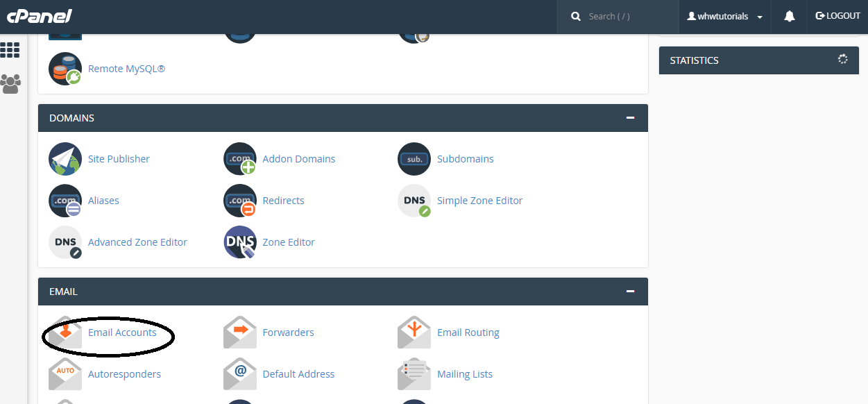This screenshot has height=404, width=868.
Task: Select the Forwarders arrow icon
Action: click(x=239, y=332)
